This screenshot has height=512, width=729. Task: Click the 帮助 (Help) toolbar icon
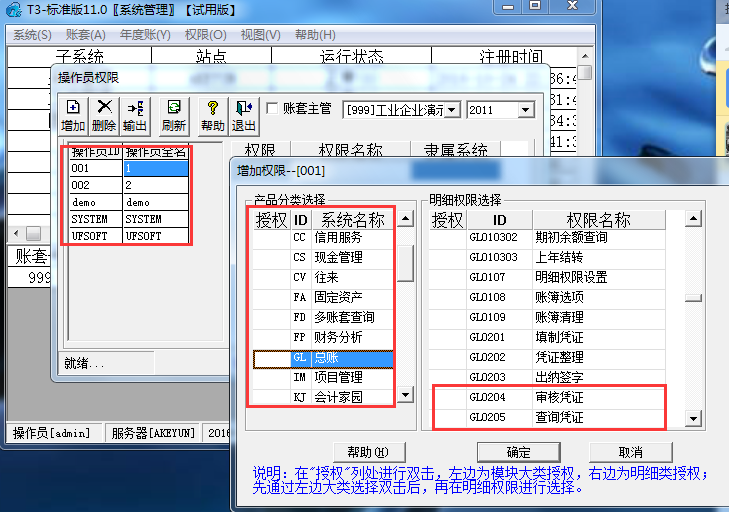click(212, 116)
